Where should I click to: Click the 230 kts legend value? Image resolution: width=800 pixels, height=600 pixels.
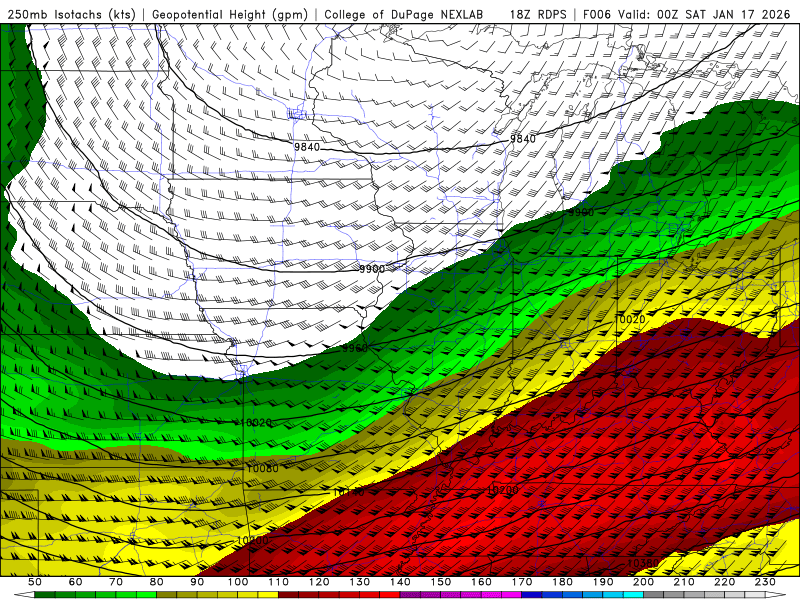tap(765, 582)
